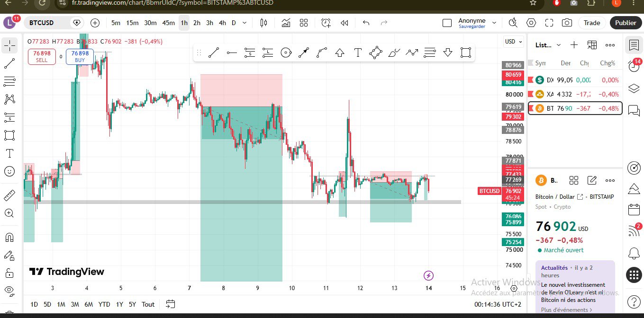The width and height of the screenshot is (644, 318).
Task: Open the Indicators menu in the top toolbar
Action: (286, 23)
